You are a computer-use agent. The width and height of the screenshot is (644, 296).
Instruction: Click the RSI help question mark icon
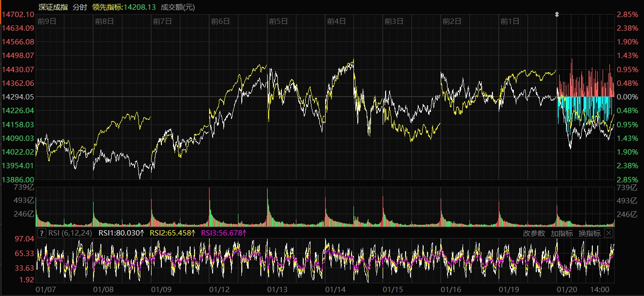pos(41,233)
